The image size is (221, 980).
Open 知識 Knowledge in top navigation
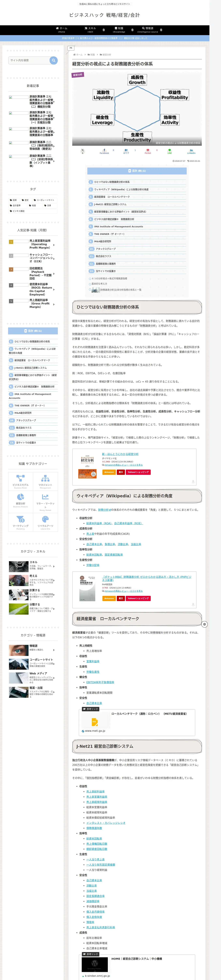coord(119,30)
